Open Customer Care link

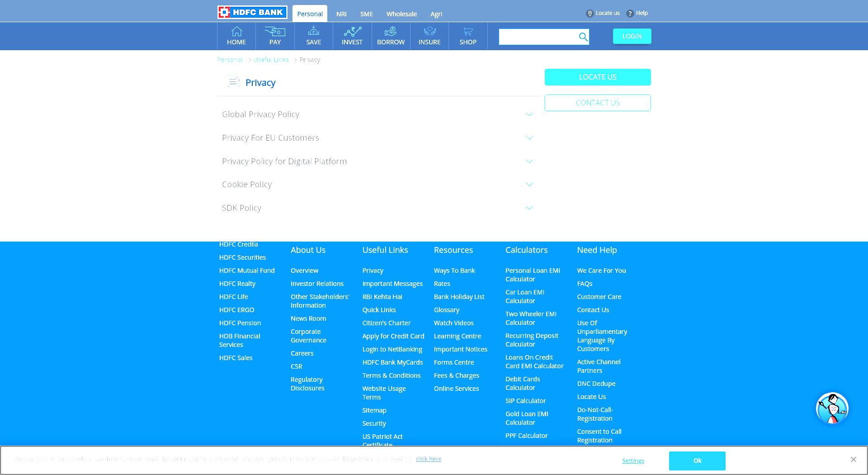[599, 297]
